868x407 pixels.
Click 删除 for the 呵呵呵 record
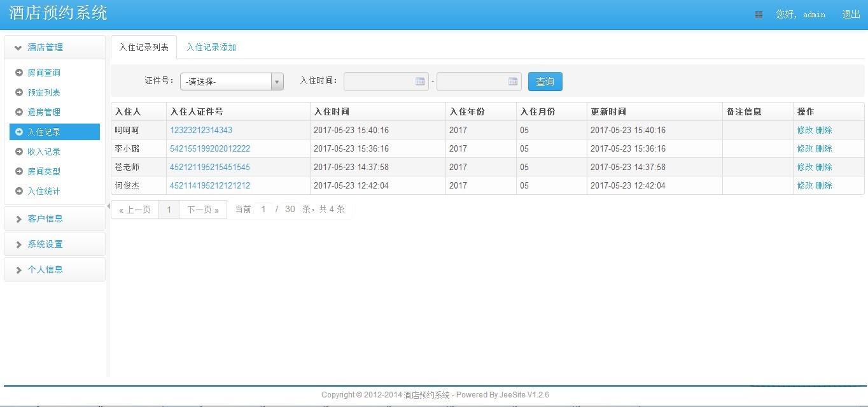[824, 130]
